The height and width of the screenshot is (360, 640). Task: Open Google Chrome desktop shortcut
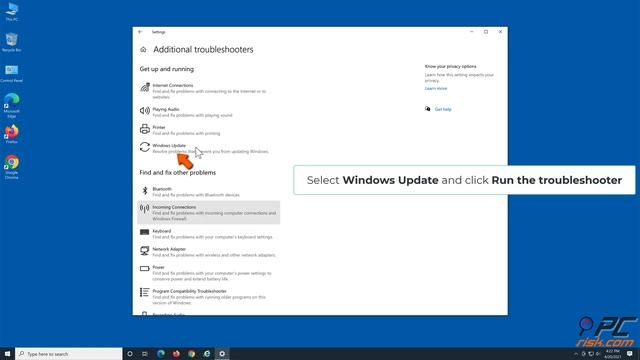pyautogui.click(x=11, y=167)
